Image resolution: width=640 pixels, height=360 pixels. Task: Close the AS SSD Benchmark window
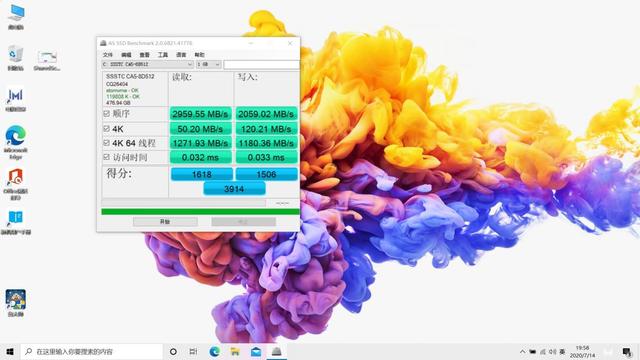click(x=290, y=43)
